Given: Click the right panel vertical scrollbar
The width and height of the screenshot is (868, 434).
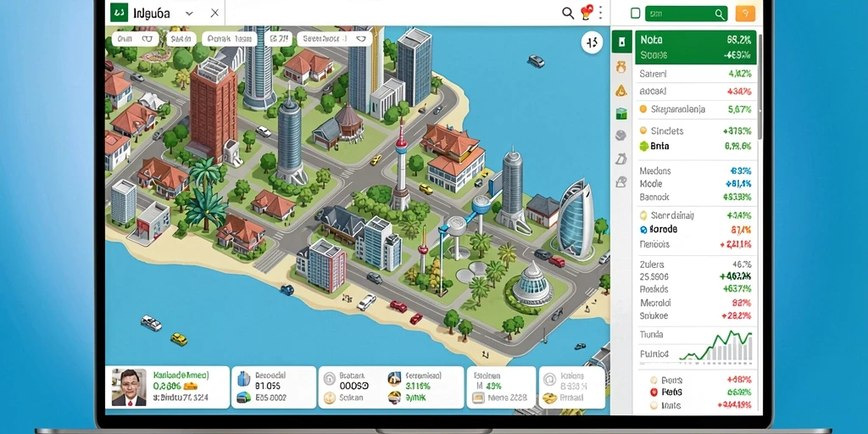Looking at the screenshot, I should coord(760,86).
